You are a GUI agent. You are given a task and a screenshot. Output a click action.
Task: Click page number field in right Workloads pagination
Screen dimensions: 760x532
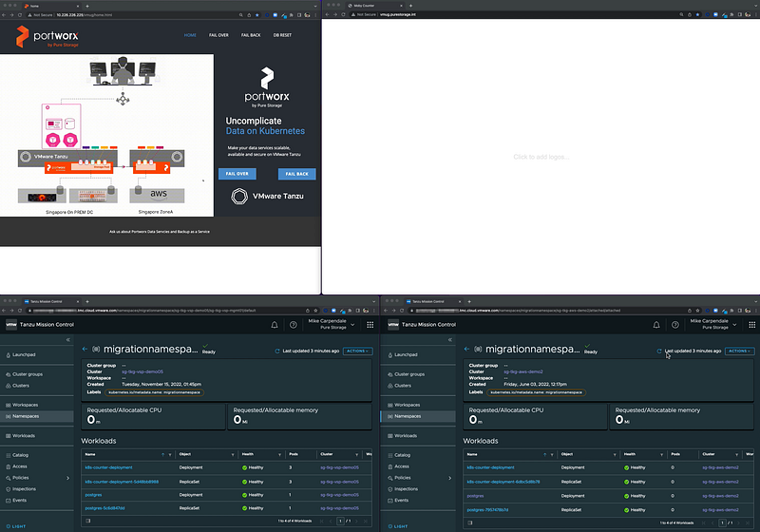coord(722,522)
